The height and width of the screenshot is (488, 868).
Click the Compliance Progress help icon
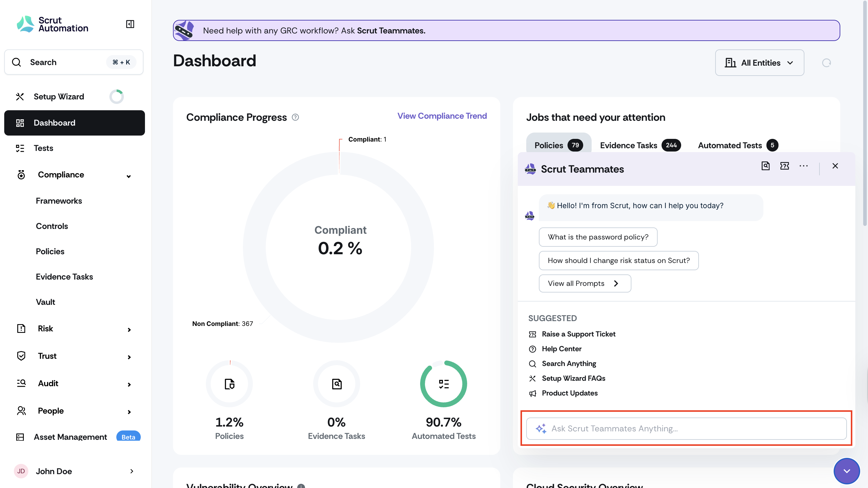(295, 117)
